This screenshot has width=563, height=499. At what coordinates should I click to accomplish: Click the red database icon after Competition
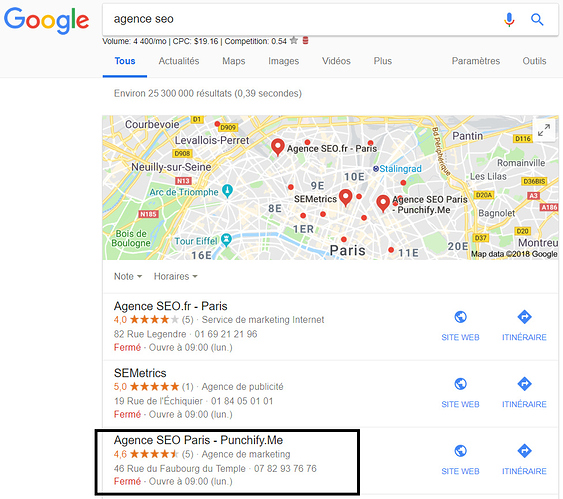[x=305, y=41]
